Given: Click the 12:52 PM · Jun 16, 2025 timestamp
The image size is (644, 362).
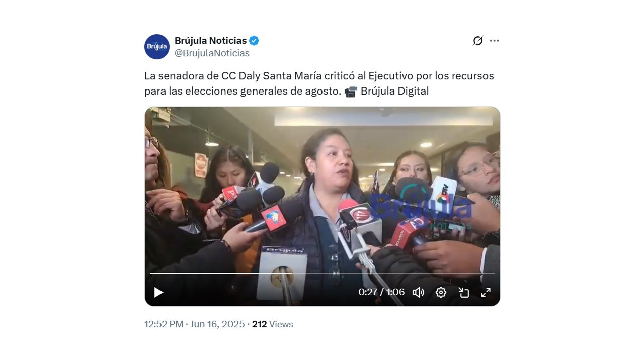Looking at the screenshot, I should tap(194, 324).
